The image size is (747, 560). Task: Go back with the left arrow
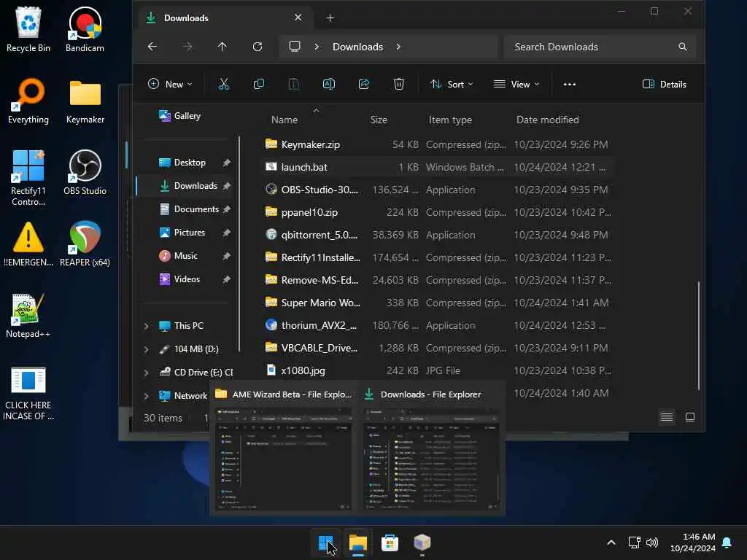pyautogui.click(x=152, y=47)
